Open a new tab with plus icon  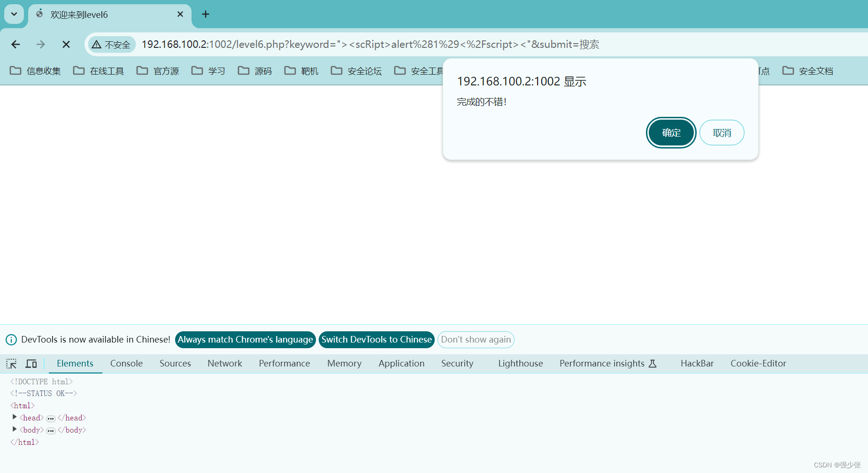[206, 14]
